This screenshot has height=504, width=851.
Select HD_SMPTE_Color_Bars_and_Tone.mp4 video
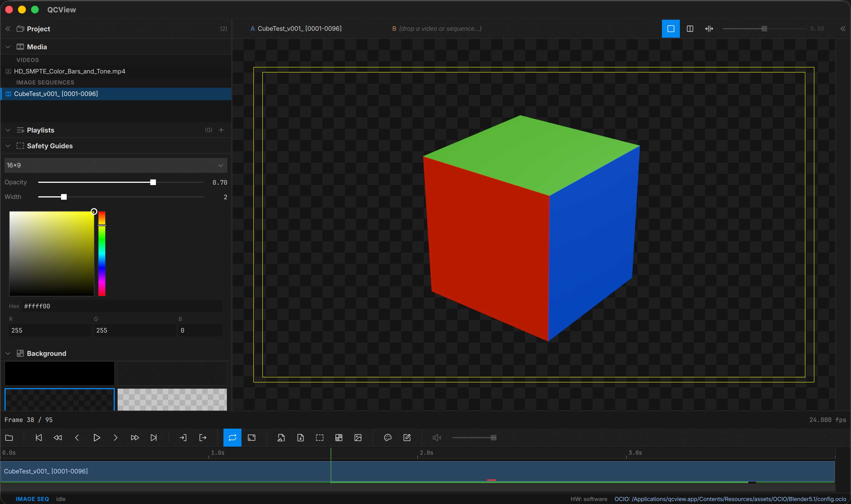coord(116,71)
